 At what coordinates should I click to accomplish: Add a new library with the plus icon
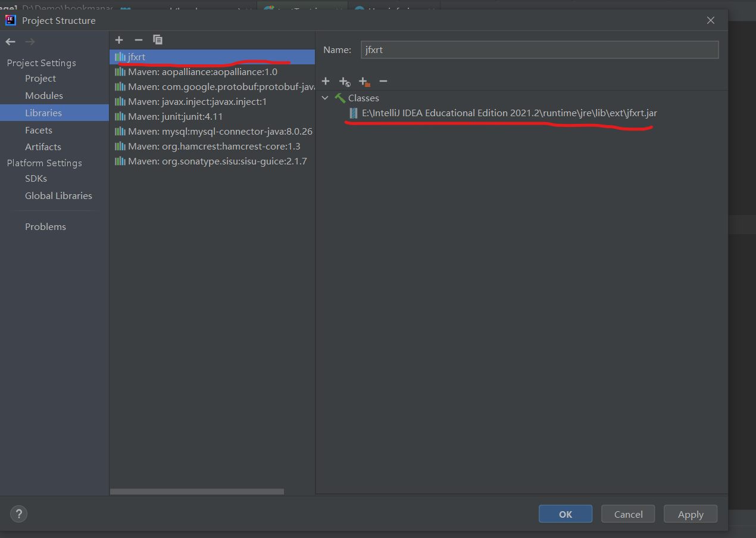[119, 40]
